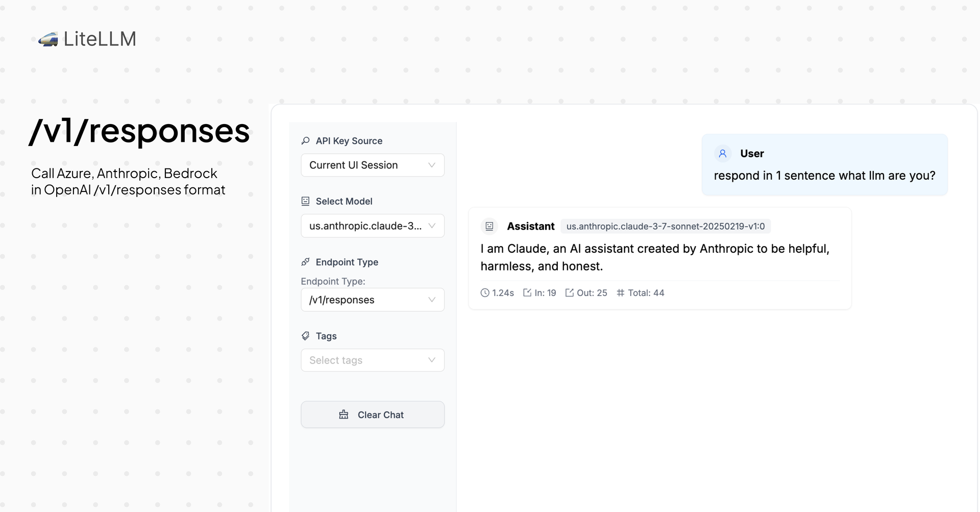Click the LiteLLM train logo icon
The image size is (980, 512).
point(48,39)
